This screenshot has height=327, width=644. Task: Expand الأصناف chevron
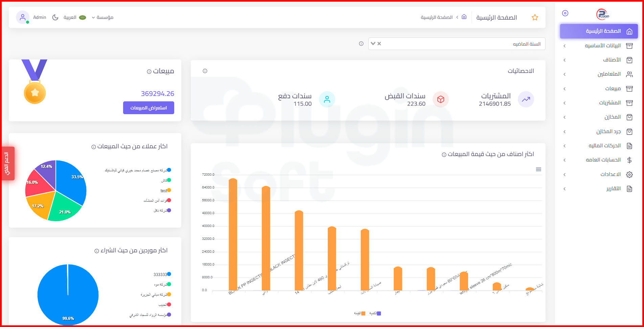tap(565, 60)
